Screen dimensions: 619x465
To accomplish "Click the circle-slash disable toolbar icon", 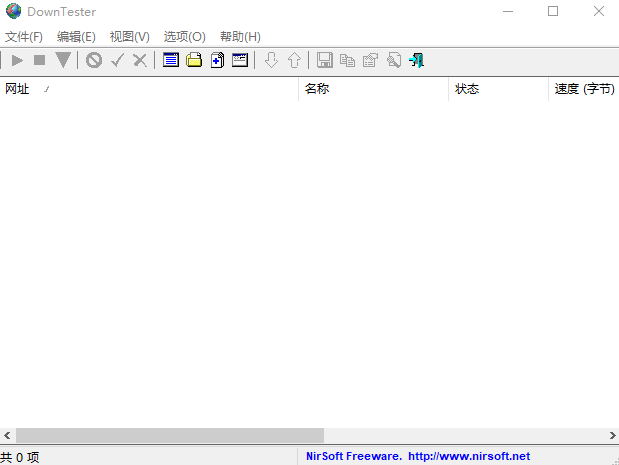I will [x=93, y=61].
